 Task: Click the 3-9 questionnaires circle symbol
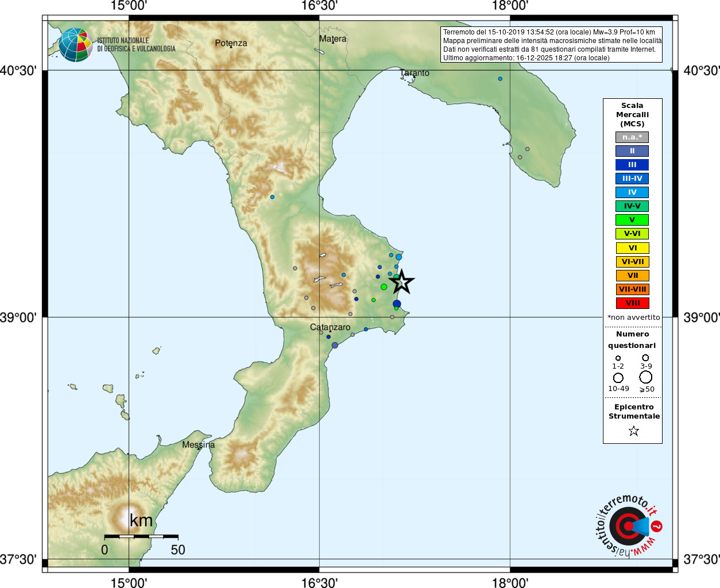(x=645, y=358)
